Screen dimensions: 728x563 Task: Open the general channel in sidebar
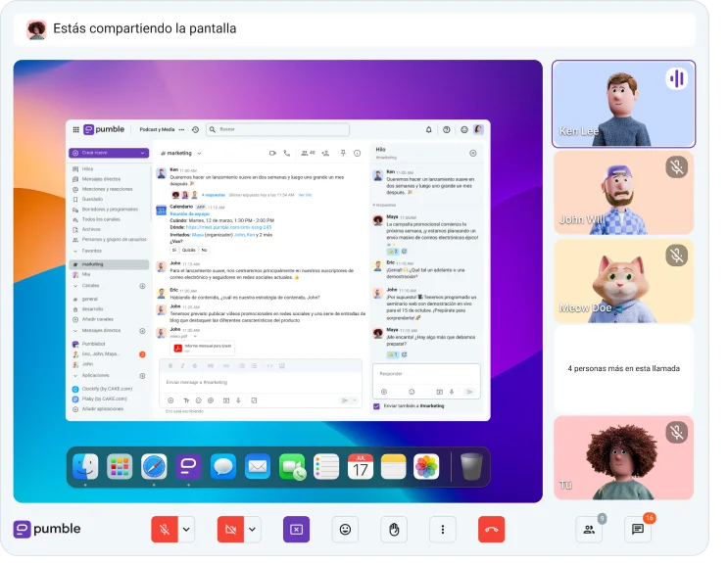point(89,299)
